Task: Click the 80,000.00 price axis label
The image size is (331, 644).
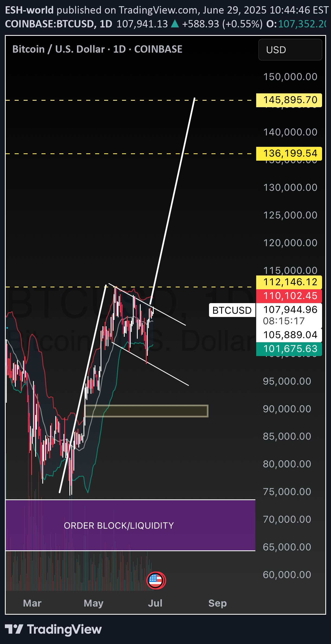Action: pyautogui.click(x=287, y=464)
